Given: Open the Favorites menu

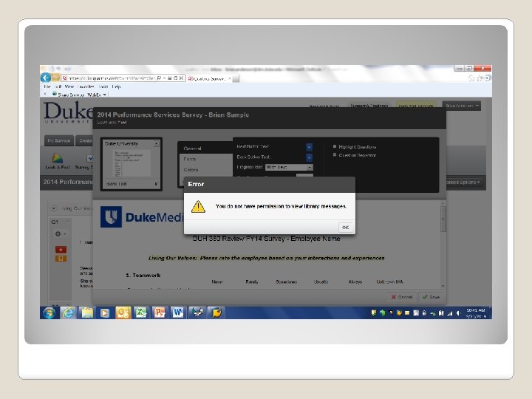Looking at the screenshot, I should (86, 86).
